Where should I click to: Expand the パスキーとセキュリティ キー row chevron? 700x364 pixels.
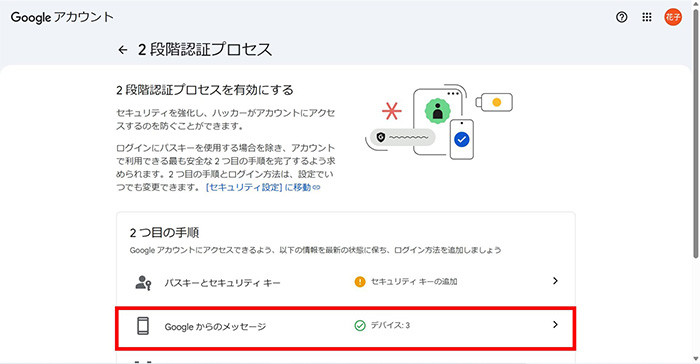point(555,281)
